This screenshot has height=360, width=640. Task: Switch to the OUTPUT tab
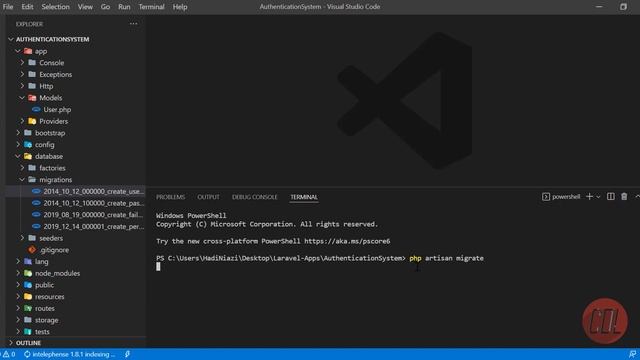click(x=208, y=197)
